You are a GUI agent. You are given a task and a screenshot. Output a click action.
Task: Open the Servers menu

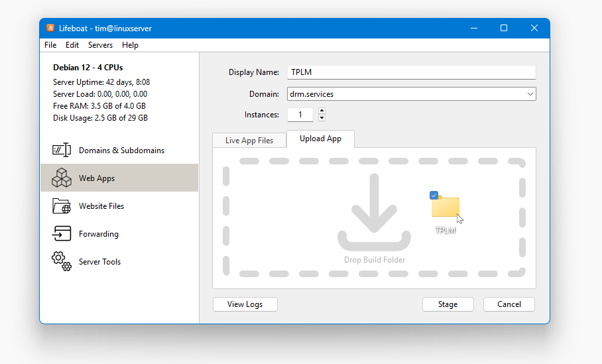[100, 45]
